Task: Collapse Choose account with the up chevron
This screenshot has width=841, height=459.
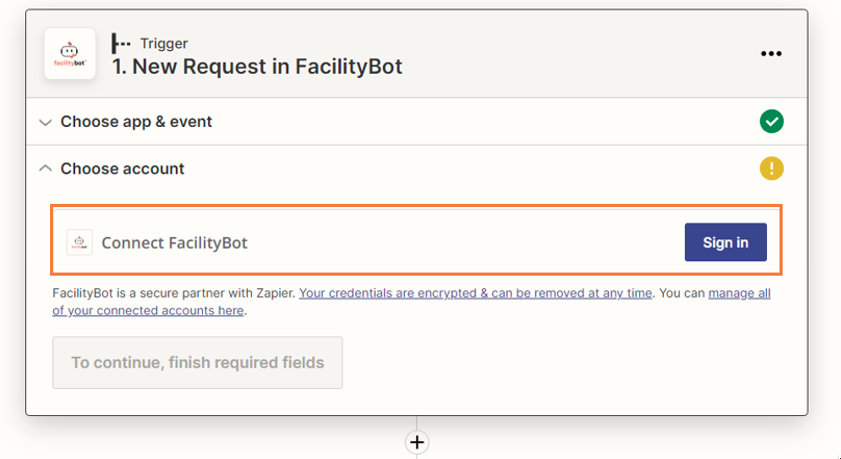Action: coord(46,169)
